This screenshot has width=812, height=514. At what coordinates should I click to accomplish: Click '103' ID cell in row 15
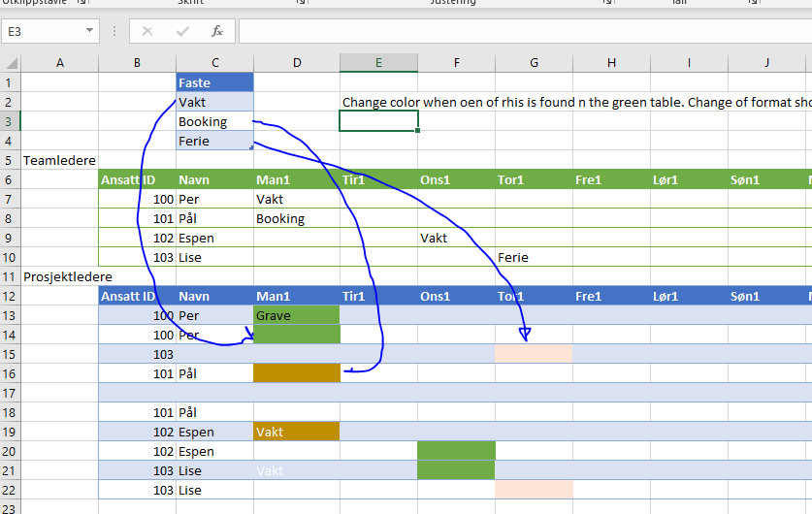coord(137,355)
